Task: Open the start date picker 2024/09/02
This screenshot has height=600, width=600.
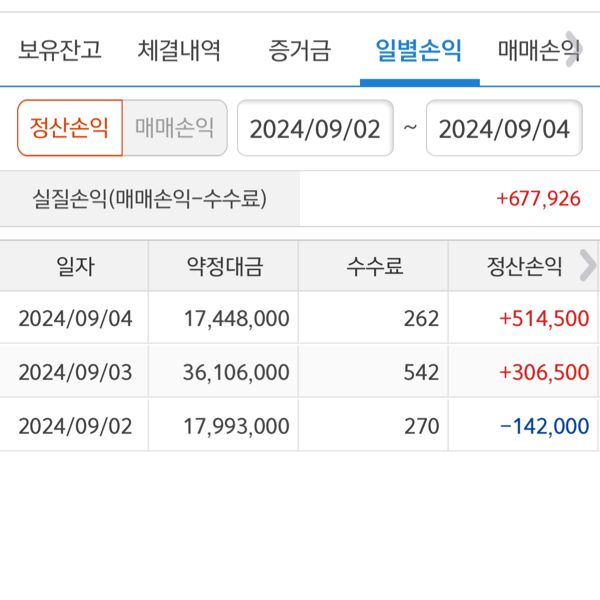Action: click(x=315, y=129)
